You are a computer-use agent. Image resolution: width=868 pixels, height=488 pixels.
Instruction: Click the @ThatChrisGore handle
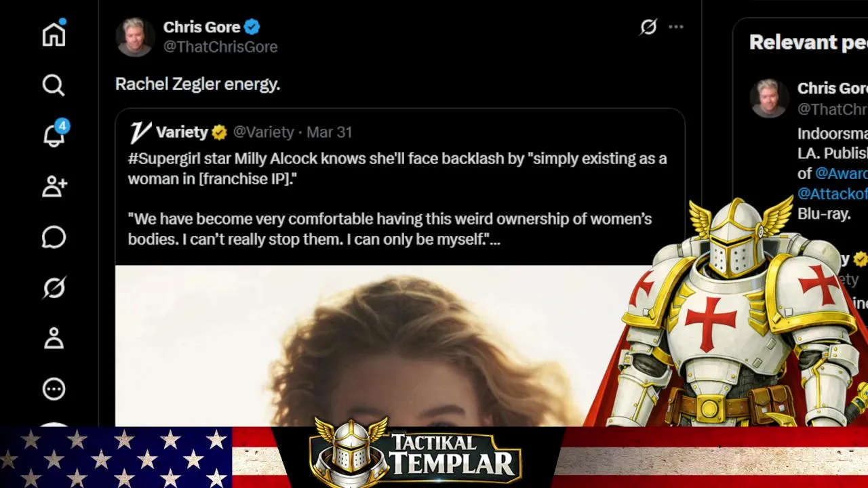[220, 47]
